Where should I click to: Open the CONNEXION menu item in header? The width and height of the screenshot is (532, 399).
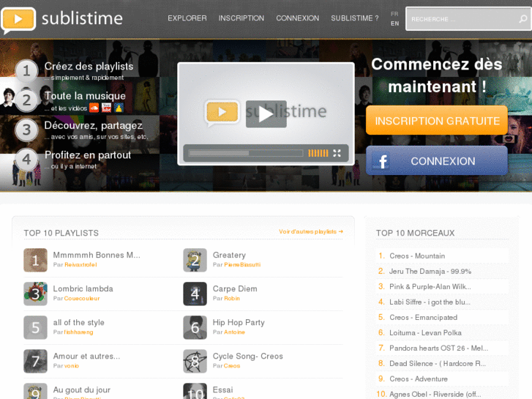298,18
